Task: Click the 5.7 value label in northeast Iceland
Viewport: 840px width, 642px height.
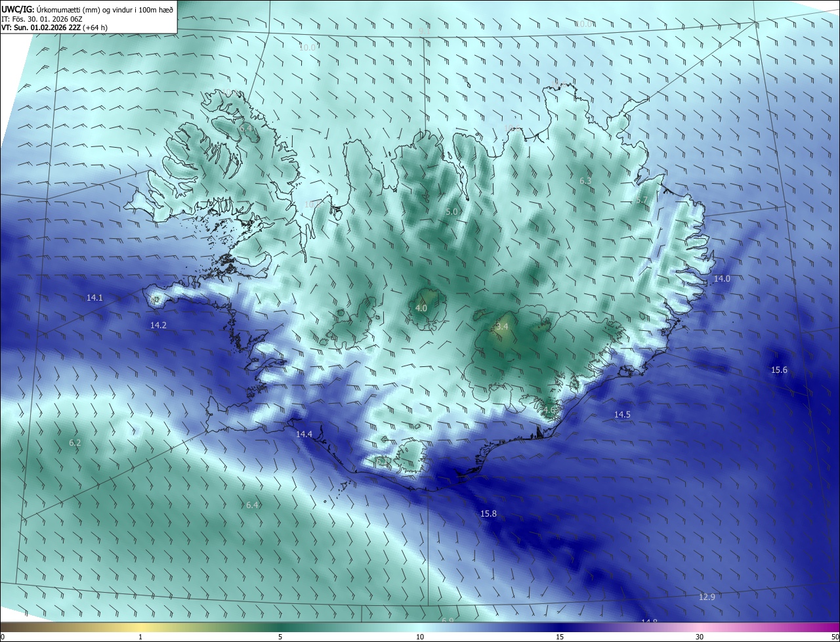Action: 642,200
